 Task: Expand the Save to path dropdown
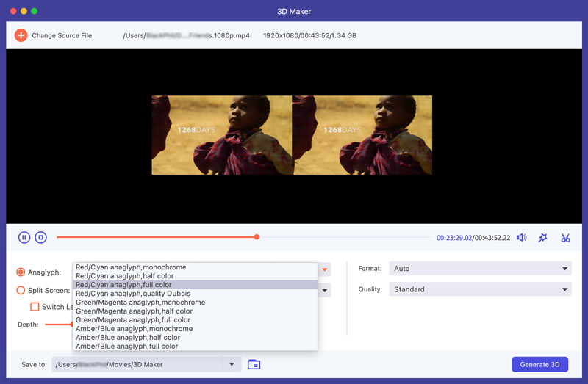232,364
